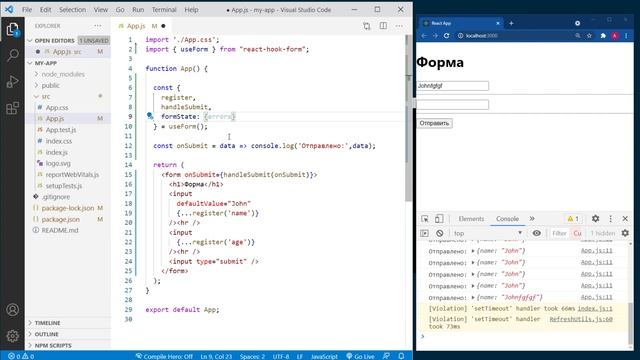This screenshot has height=360, width=640.
Task: Open the File menu
Action: [27, 9]
